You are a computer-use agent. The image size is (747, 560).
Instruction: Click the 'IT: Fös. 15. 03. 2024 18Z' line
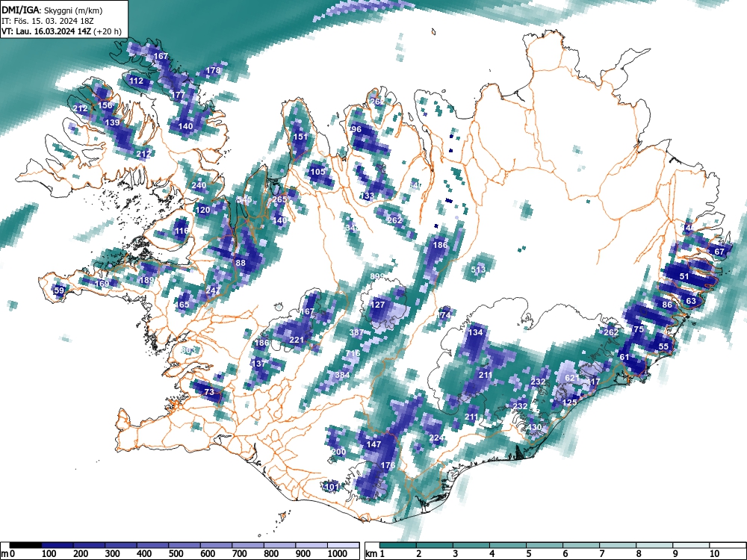tap(48, 21)
